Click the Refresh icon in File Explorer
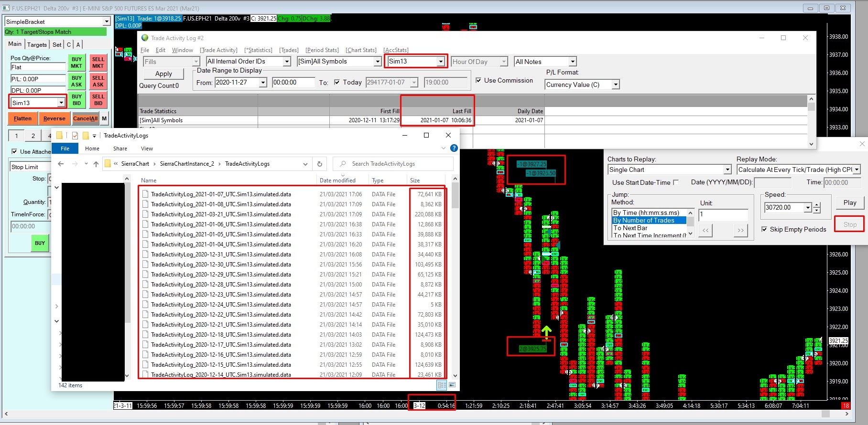The height and width of the screenshot is (425, 868). [x=320, y=164]
